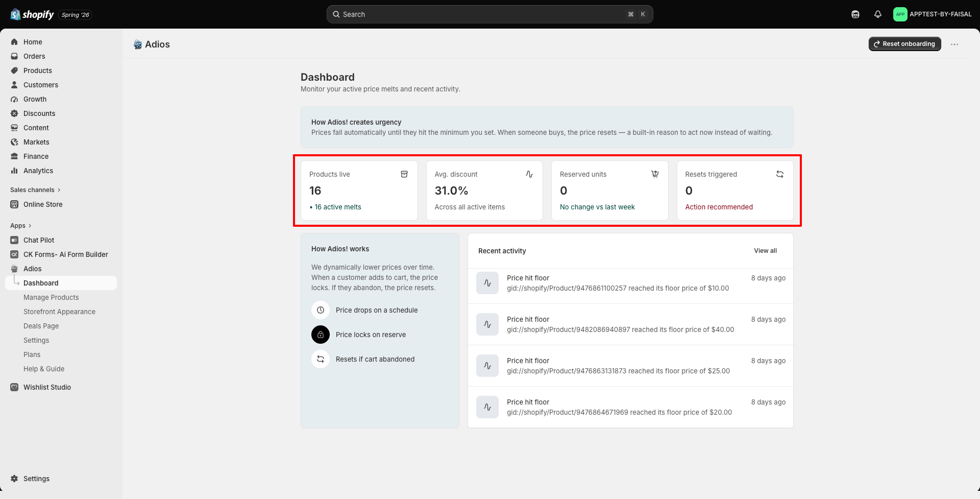This screenshot has height=499, width=980.
Task: Click the 'Spring '26' edition badge
Action: click(x=76, y=15)
